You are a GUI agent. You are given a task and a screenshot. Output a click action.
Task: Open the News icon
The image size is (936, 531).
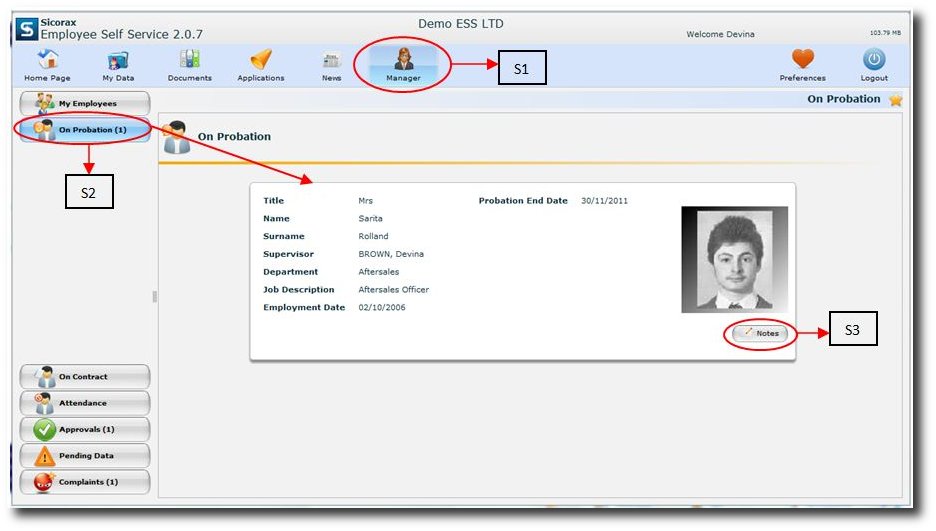click(x=332, y=60)
